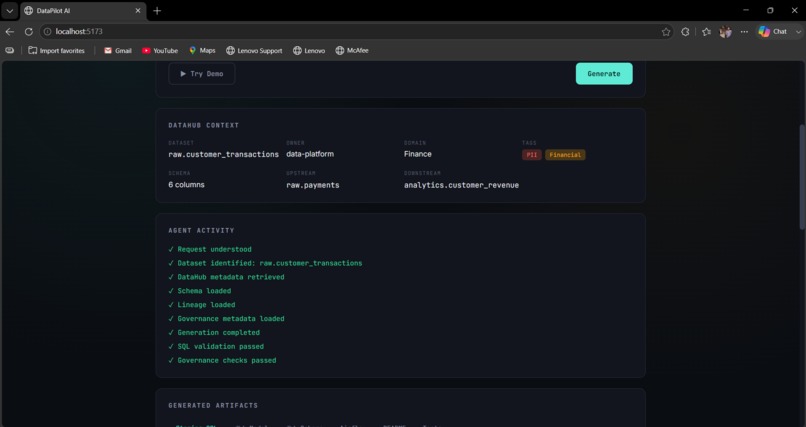The height and width of the screenshot is (427, 806).
Task: Click downstream value analytics.customer_revenue
Action: click(x=461, y=185)
